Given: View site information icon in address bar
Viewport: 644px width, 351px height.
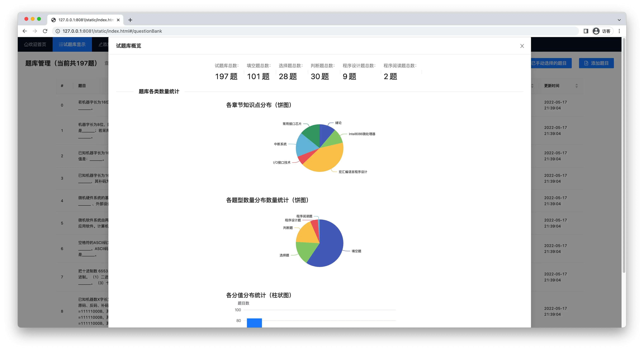Looking at the screenshot, I should [58, 31].
